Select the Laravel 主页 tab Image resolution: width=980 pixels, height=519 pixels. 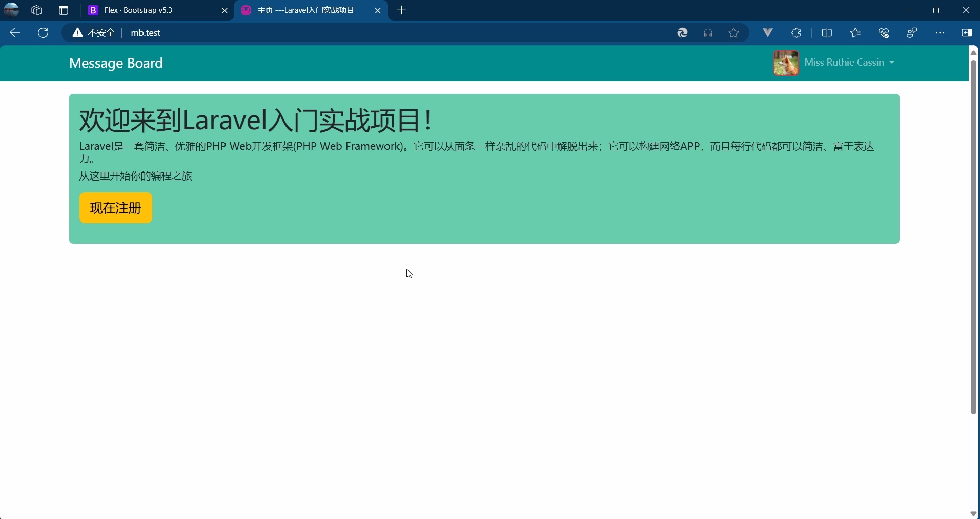305,10
